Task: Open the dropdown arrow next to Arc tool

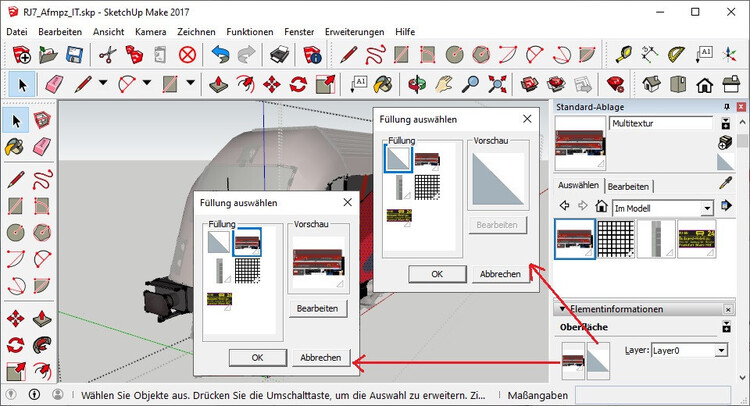Action: click(x=147, y=83)
